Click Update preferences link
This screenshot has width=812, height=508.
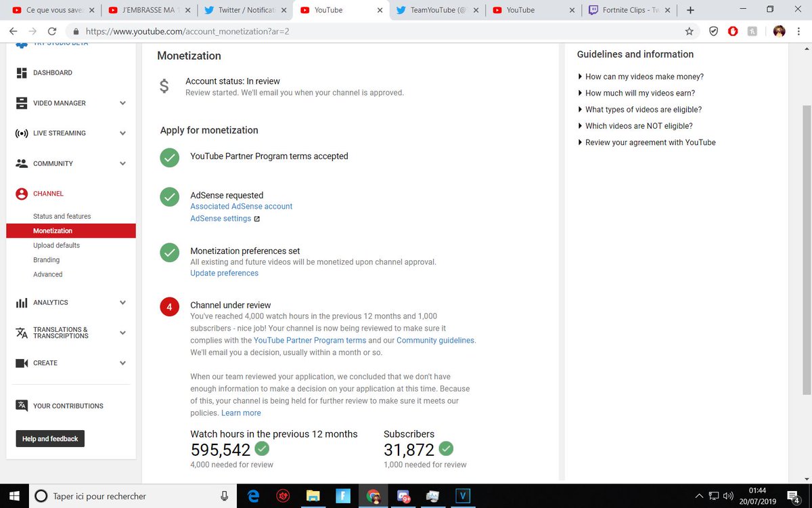pyautogui.click(x=224, y=273)
